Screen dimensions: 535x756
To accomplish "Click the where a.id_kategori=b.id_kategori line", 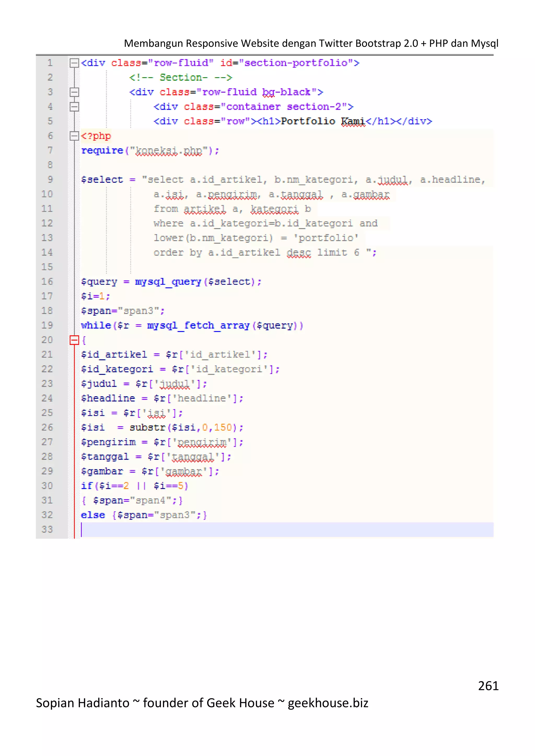I will pyautogui.click(x=265, y=223).
